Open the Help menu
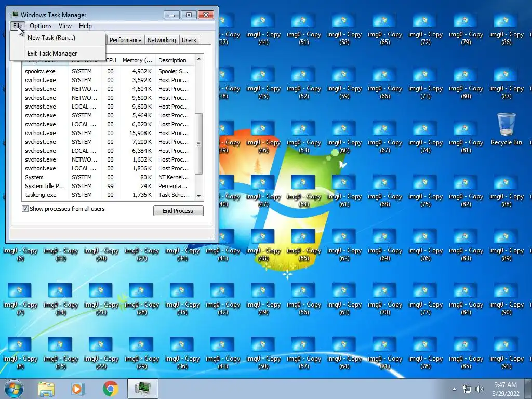 click(x=86, y=26)
